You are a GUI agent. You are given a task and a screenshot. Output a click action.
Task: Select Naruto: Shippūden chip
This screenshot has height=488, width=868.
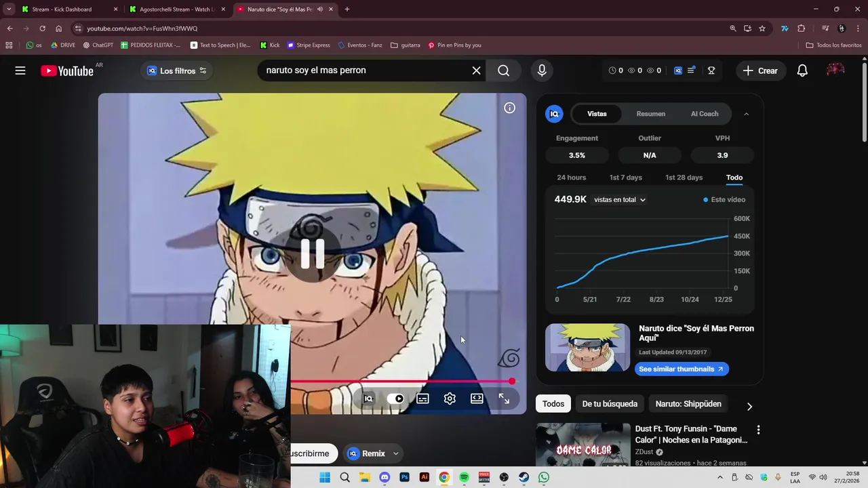(x=688, y=404)
